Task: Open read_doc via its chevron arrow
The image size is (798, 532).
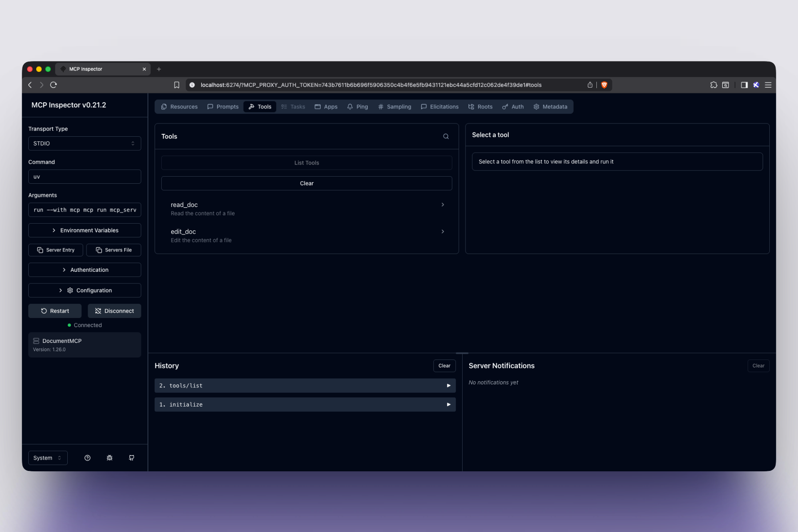Action: point(443,204)
